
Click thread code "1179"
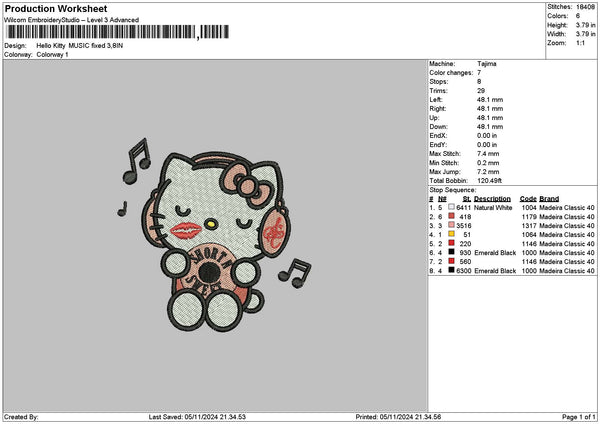[529, 217]
